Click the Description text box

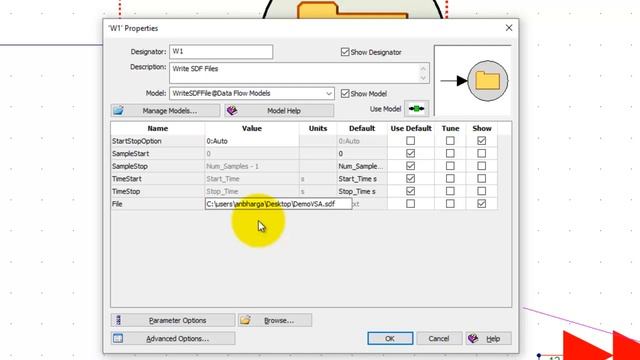coord(299,73)
